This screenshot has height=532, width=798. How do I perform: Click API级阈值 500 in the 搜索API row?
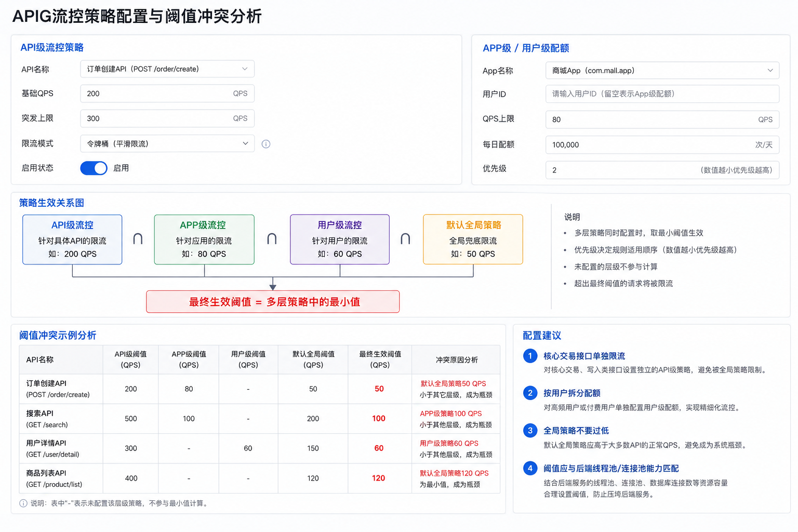pos(131,418)
